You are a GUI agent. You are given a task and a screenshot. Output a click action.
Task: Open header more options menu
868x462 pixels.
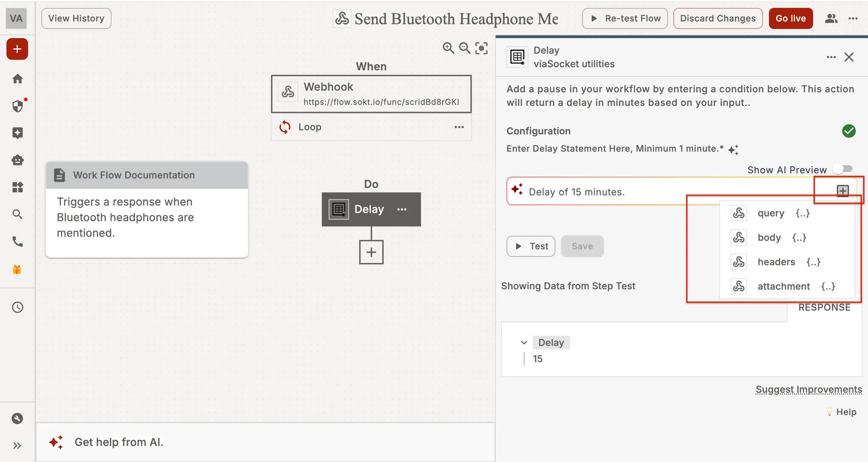tap(853, 19)
